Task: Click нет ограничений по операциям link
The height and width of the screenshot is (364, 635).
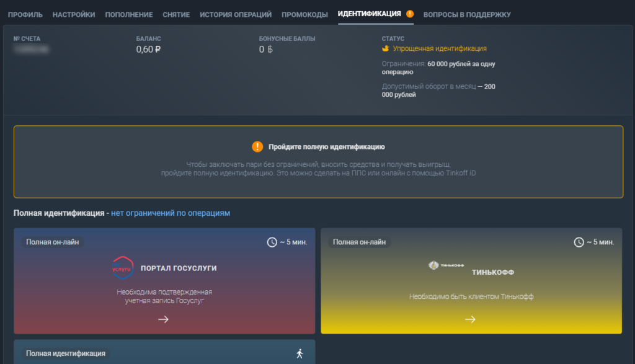Action: (171, 213)
